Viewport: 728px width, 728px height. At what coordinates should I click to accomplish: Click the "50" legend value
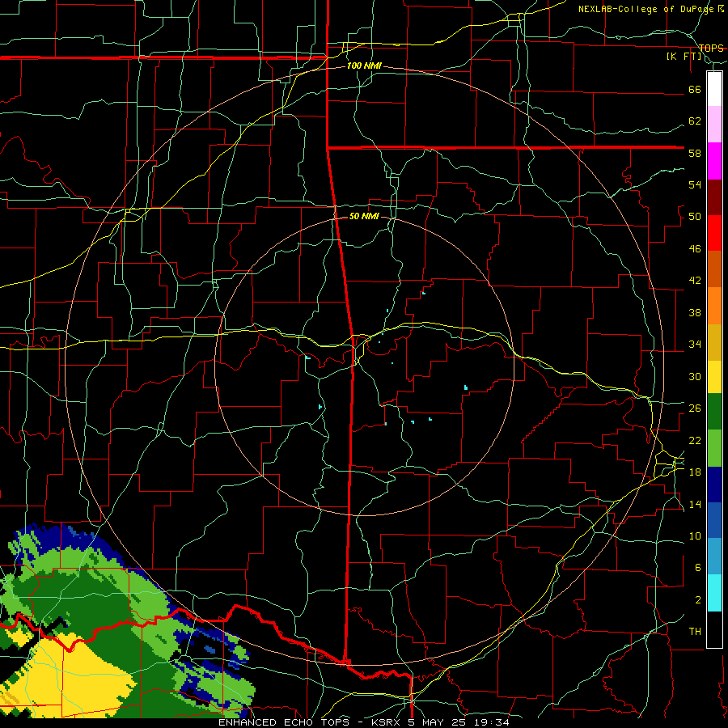click(x=695, y=217)
